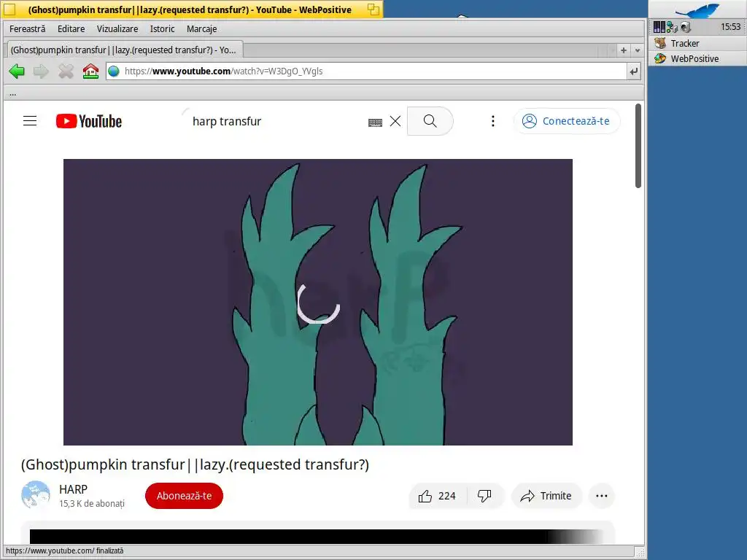Go back using the green arrow

coord(17,71)
